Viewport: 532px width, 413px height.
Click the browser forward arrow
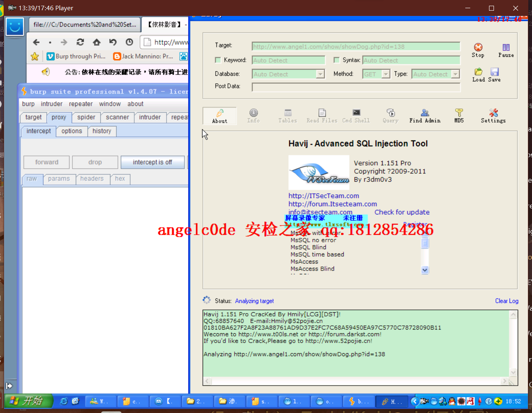[x=64, y=42]
